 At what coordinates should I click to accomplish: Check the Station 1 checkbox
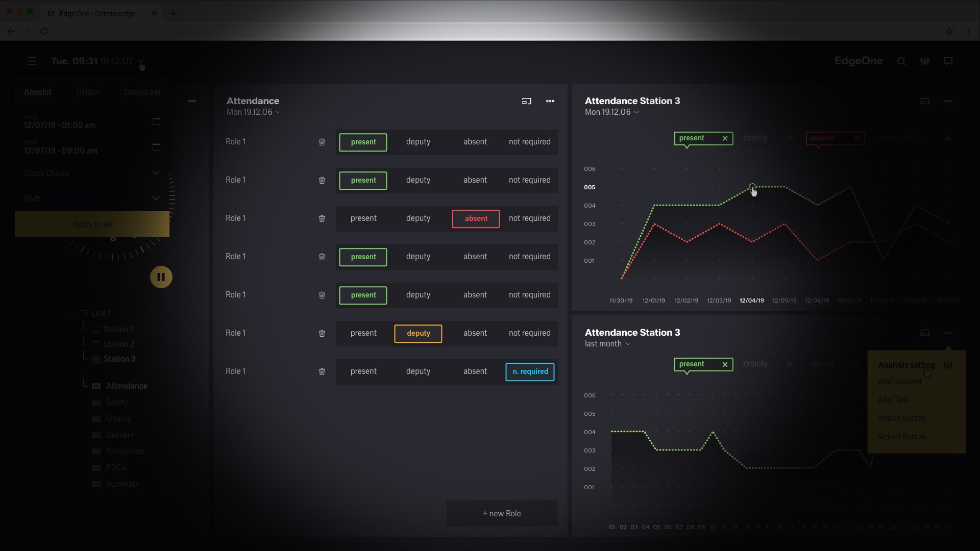96,330
